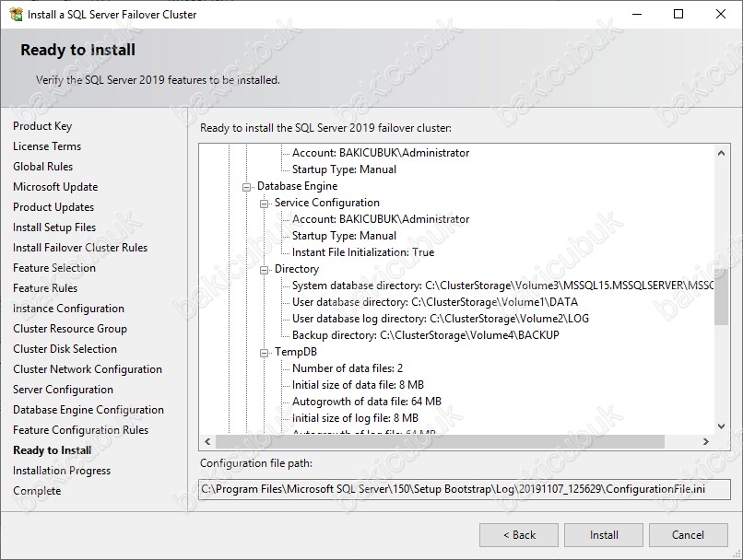Select Account row under Service Configuration
The width and height of the screenshot is (743, 560).
pos(381,219)
